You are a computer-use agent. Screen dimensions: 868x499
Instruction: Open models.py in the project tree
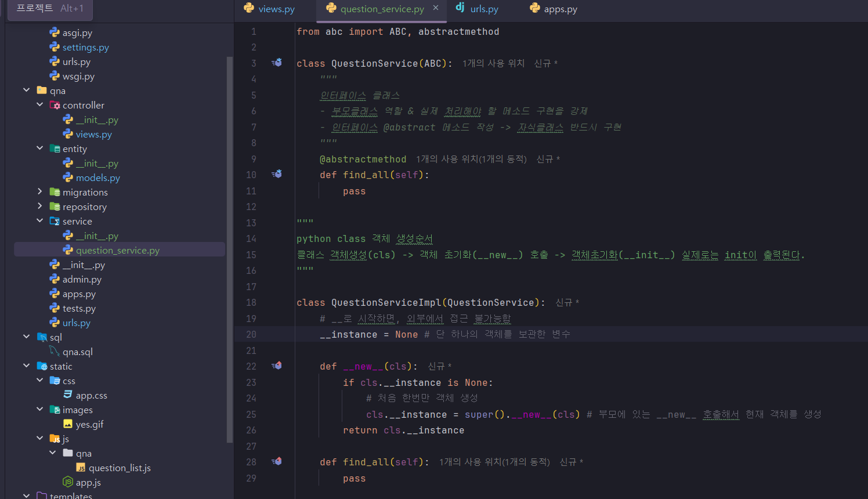(x=97, y=178)
